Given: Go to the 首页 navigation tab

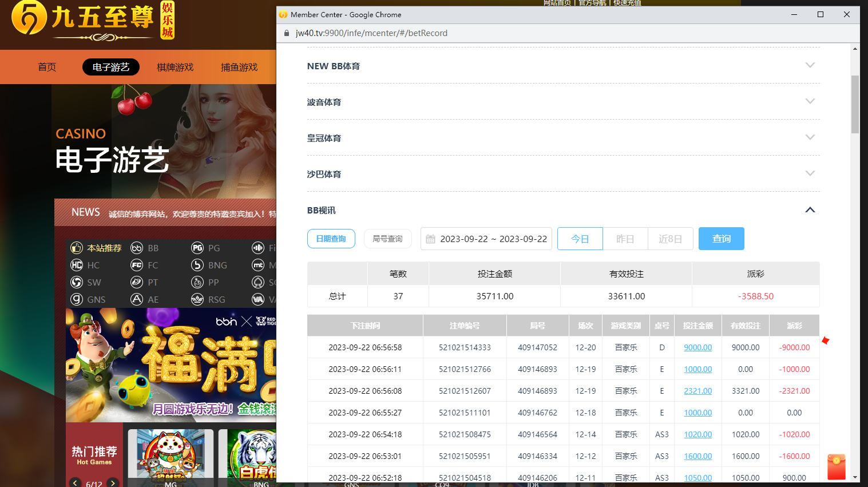Looking at the screenshot, I should [47, 67].
